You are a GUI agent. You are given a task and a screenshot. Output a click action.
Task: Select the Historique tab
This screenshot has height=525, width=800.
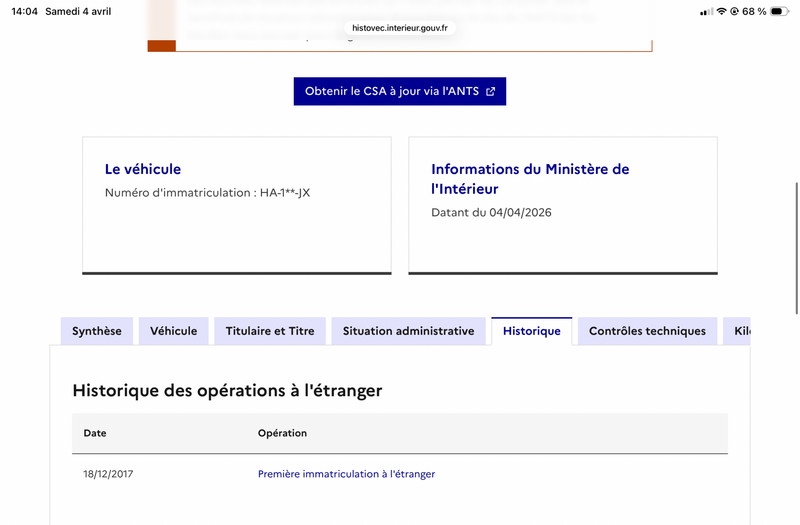pyautogui.click(x=532, y=331)
